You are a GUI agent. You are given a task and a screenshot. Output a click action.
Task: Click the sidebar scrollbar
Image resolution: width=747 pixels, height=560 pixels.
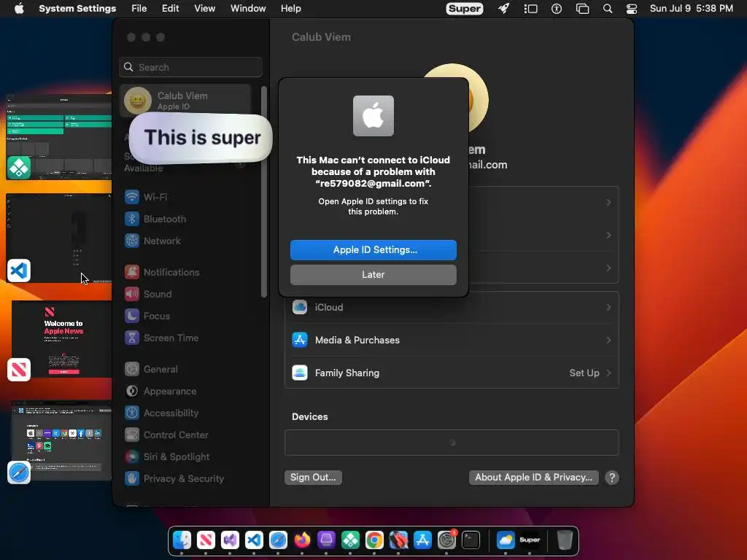pyautogui.click(x=264, y=192)
